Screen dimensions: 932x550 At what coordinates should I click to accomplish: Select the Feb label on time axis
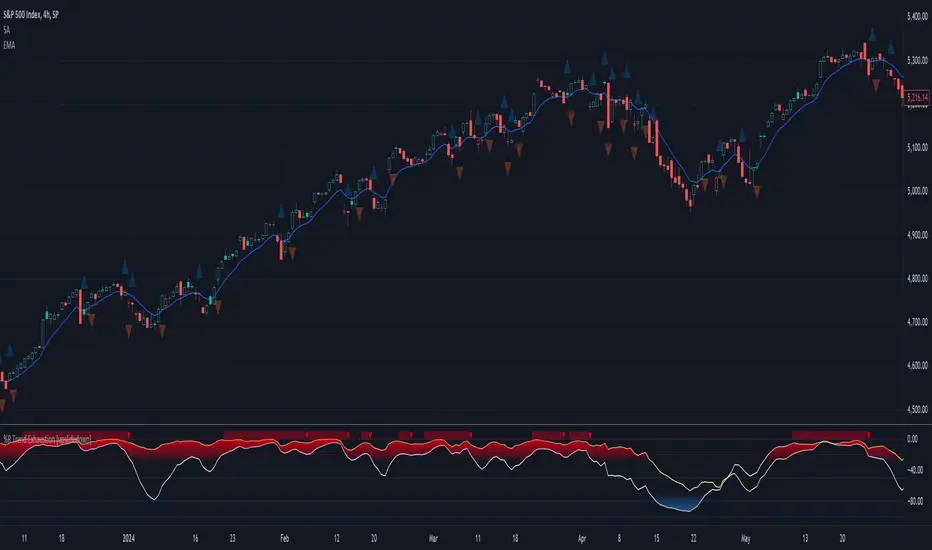click(x=284, y=539)
